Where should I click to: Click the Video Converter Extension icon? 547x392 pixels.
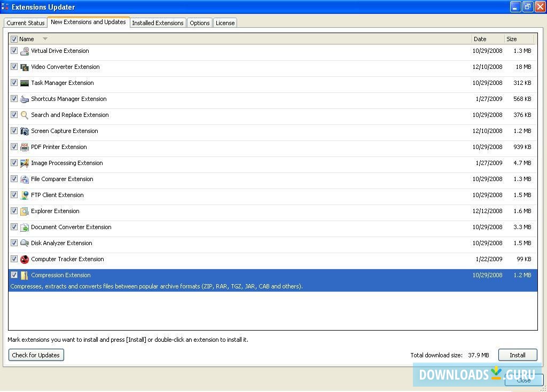coord(25,67)
